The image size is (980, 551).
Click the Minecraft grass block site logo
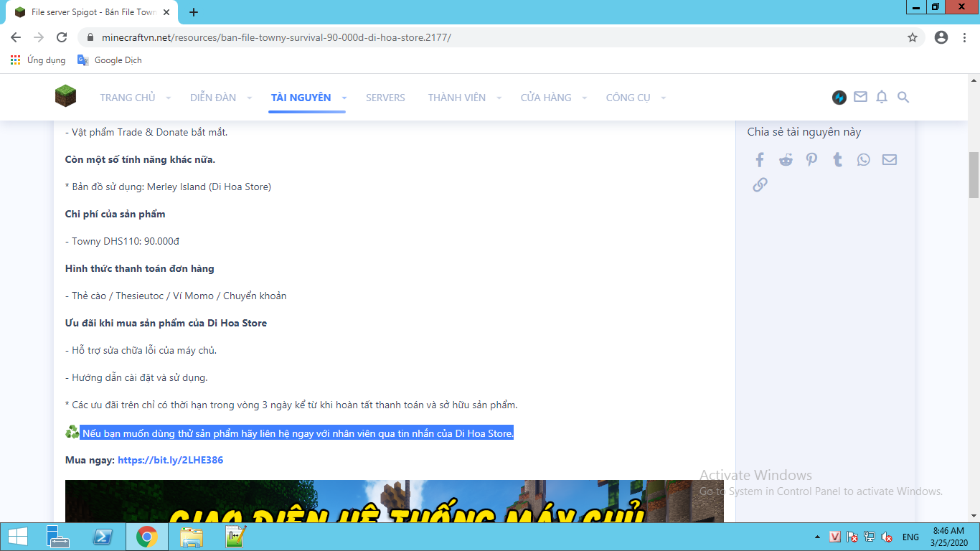pyautogui.click(x=65, y=96)
